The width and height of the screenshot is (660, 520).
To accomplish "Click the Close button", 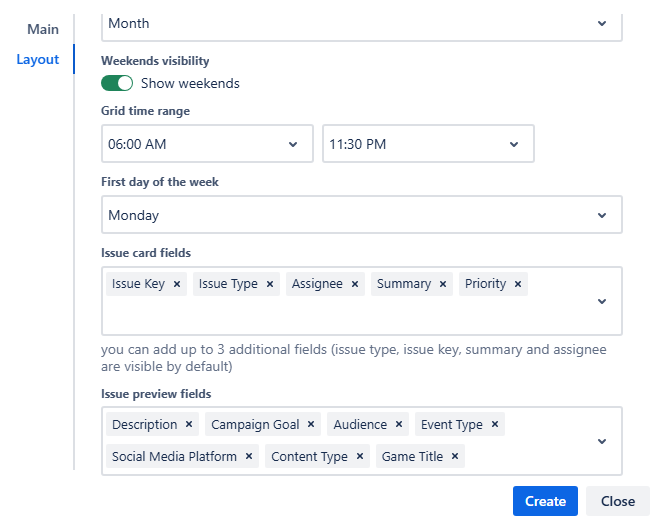I will pyautogui.click(x=618, y=501).
